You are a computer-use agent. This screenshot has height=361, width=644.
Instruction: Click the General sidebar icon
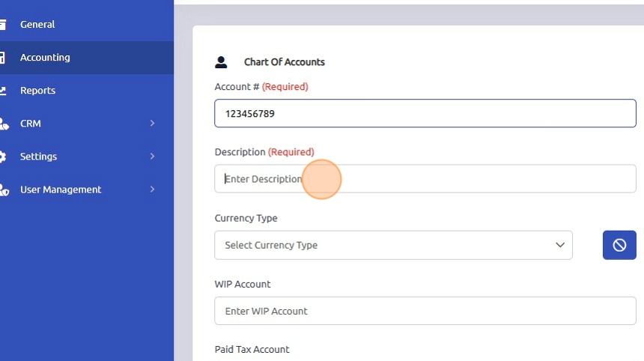2,25
